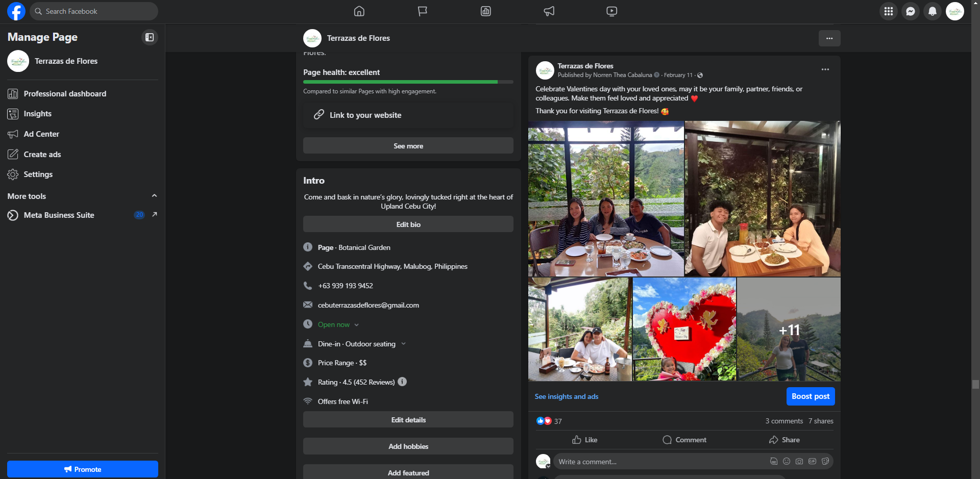Expand the Dine-in Outdoor seating services list

[x=403, y=344]
